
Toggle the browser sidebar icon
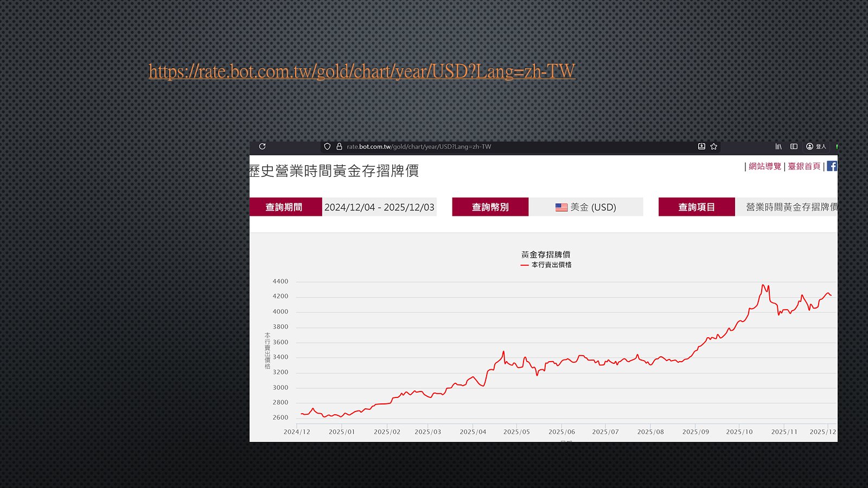(794, 146)
